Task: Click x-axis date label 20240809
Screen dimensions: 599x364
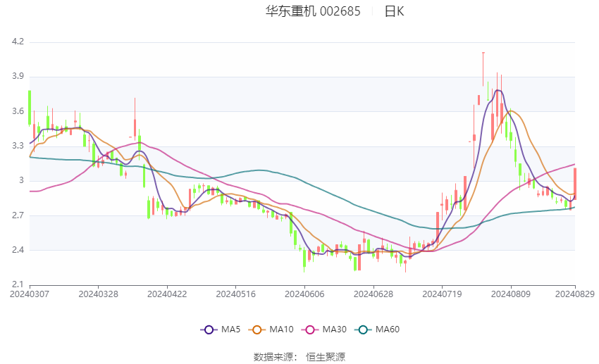Action: point(511,294)
